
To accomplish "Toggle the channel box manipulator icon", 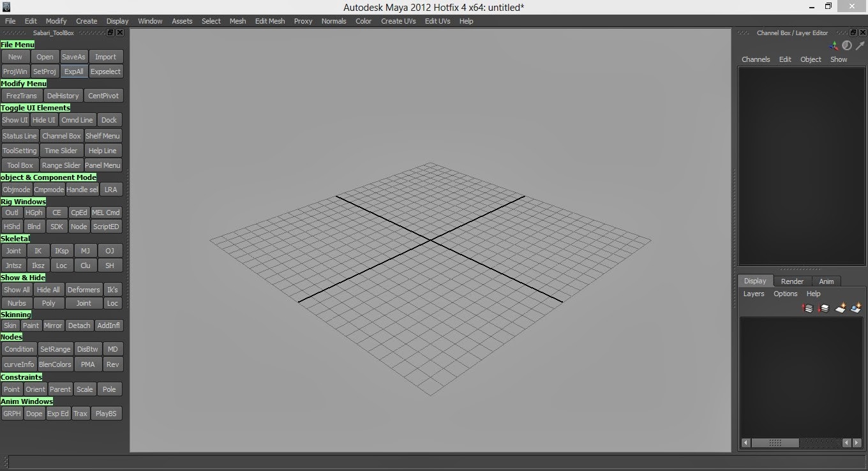I will (834, 45).
